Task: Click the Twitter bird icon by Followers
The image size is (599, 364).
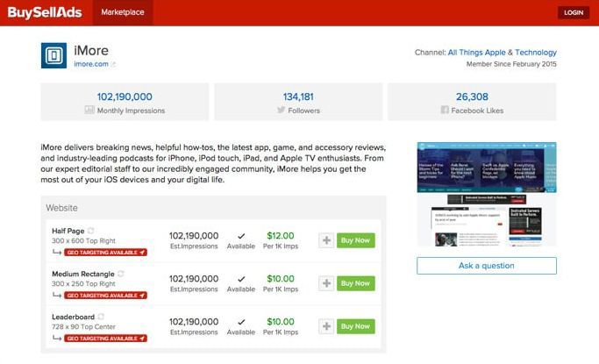Action: [x=282, y=110]
